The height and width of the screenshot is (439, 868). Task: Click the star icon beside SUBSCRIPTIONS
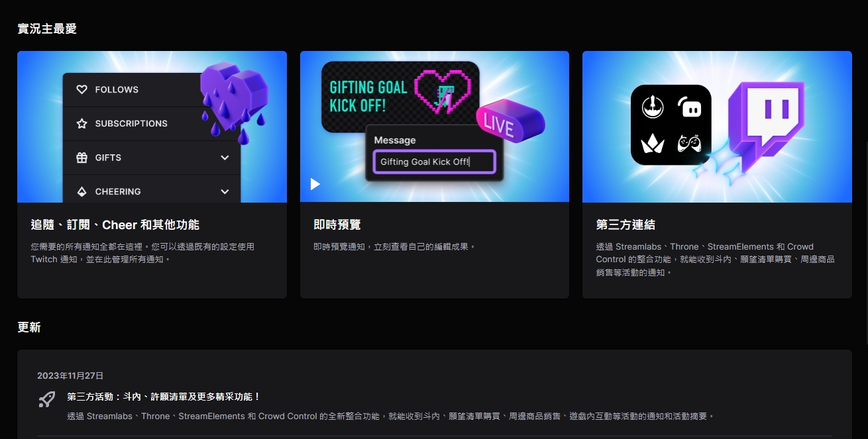pos(81,123)
